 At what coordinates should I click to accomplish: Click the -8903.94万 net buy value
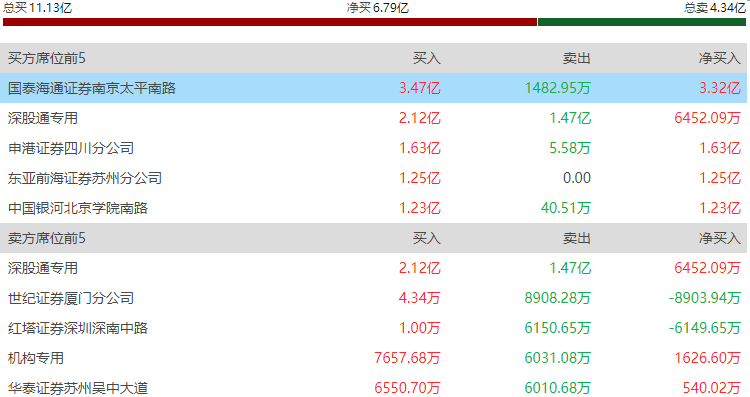(x=705, y=298)
